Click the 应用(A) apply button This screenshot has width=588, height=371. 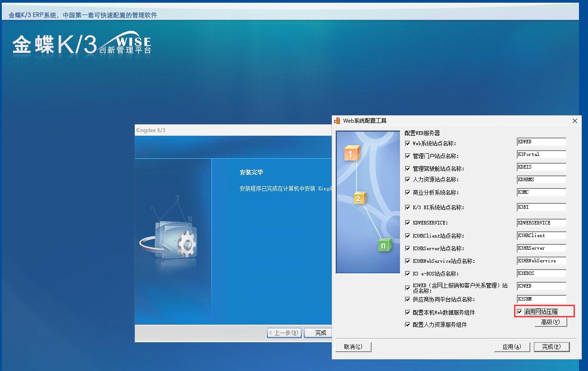pyautogui.click(x=512, y=347)
